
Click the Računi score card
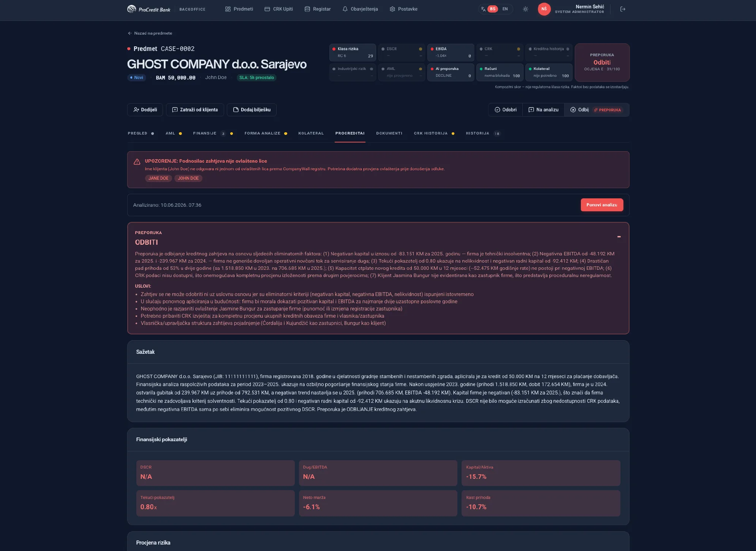click(500, 72)
